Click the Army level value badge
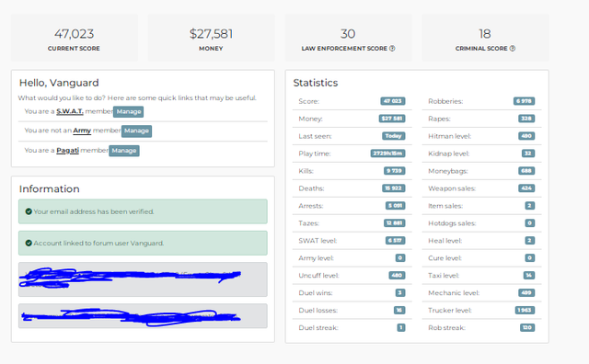This screenshot has width=589, height=364. [x=400, y=257]
